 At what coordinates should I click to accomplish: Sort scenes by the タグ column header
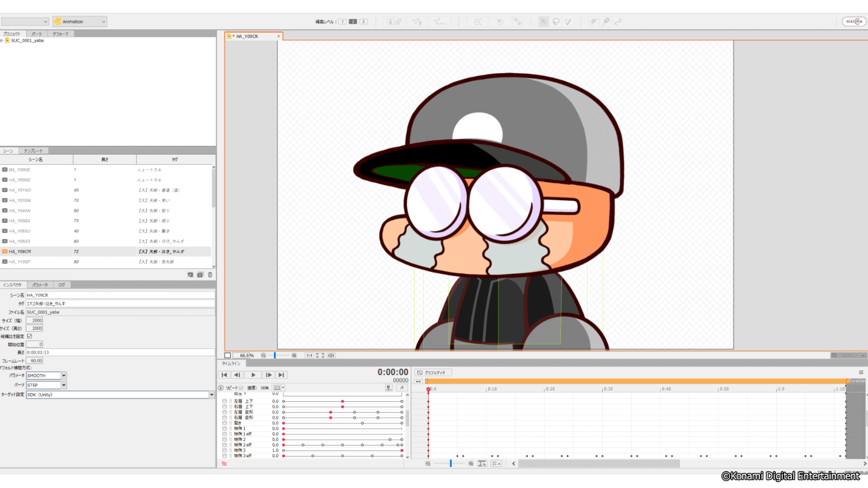point(175,159)
